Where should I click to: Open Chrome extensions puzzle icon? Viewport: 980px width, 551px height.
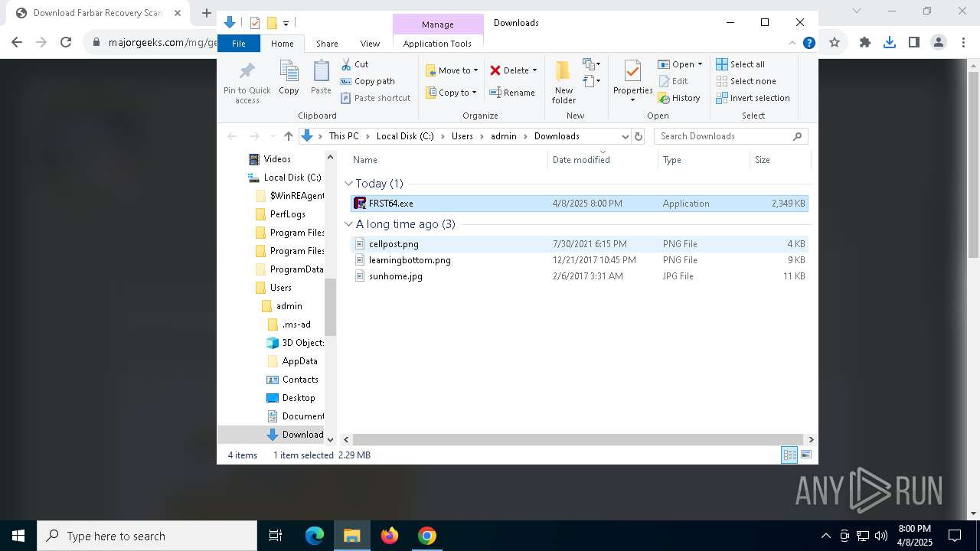tap(865, 42)
